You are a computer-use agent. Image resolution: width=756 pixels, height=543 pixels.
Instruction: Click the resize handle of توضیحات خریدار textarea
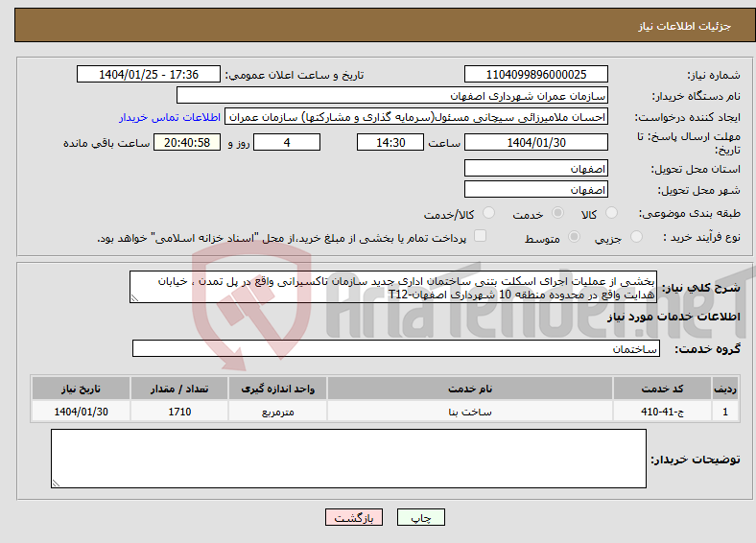coord(56,484)
